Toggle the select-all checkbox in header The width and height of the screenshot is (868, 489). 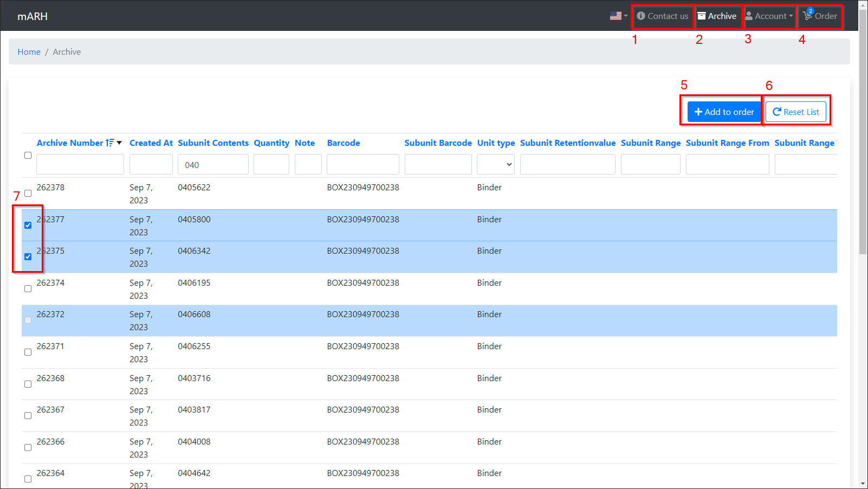pos(28,156)
